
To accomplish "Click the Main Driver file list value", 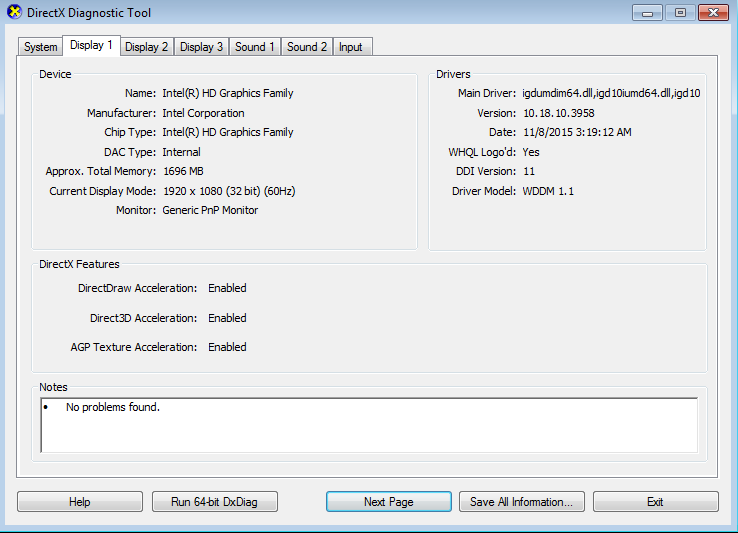I will click(610, 93).
